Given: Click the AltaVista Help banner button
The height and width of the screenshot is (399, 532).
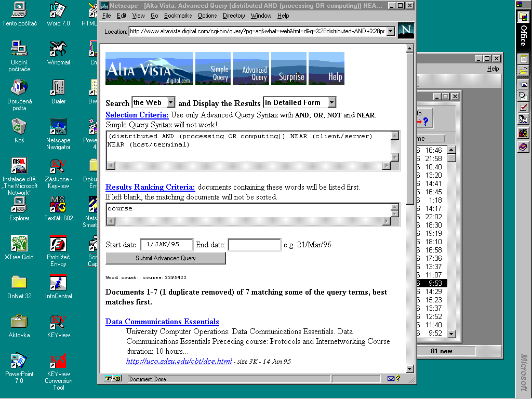Looking at the screenshot, I should [x=326, y=69].
